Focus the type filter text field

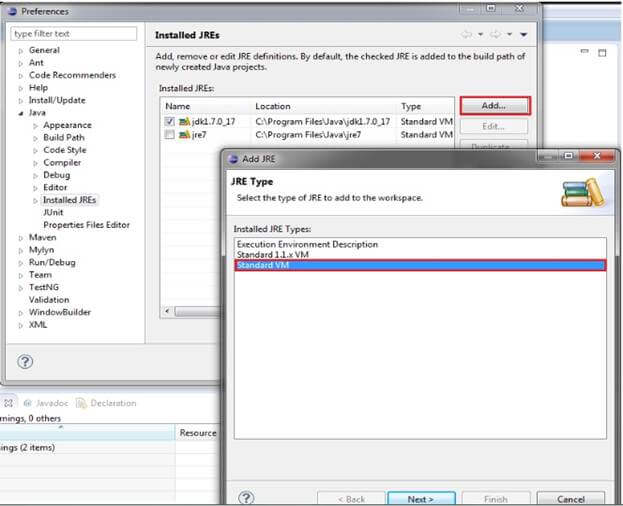tap(74, 34)
